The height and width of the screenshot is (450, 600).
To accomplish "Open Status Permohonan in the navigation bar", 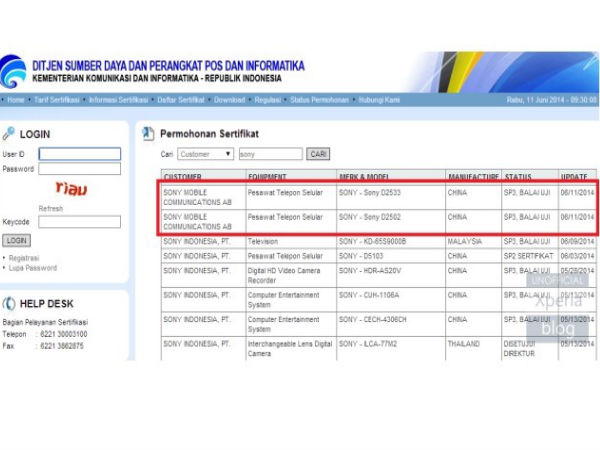I will click(320, 100).
